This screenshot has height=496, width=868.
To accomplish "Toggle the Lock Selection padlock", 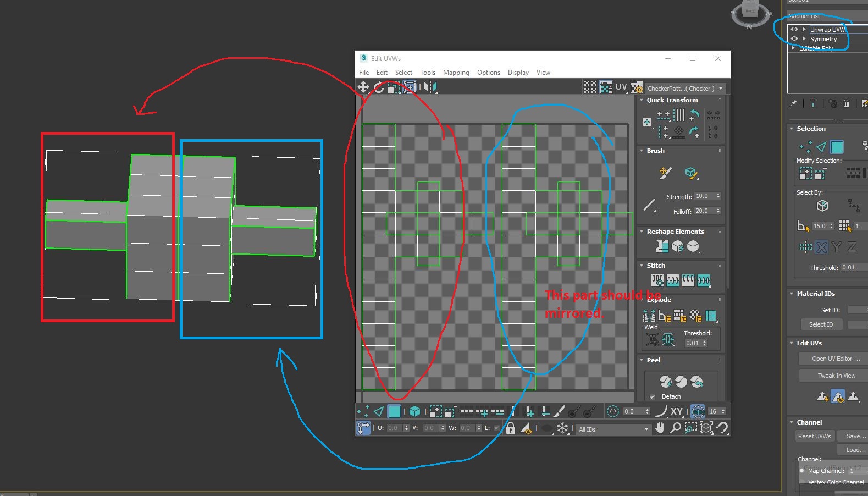I will pos(511,428).
